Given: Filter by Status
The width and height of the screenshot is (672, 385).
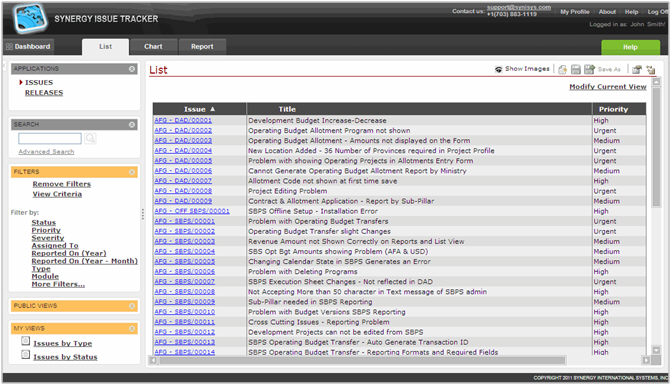Looking at the screenshot, I should [x=44, y=222].
